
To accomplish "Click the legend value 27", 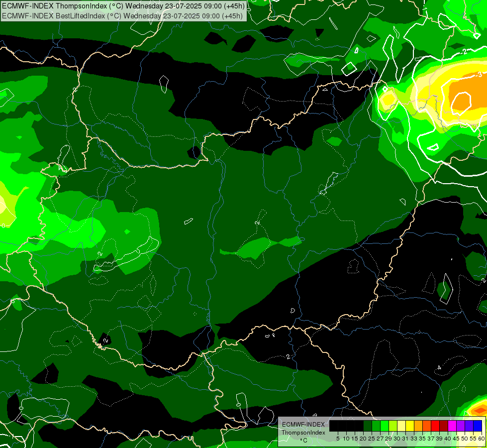I will 381,439.
